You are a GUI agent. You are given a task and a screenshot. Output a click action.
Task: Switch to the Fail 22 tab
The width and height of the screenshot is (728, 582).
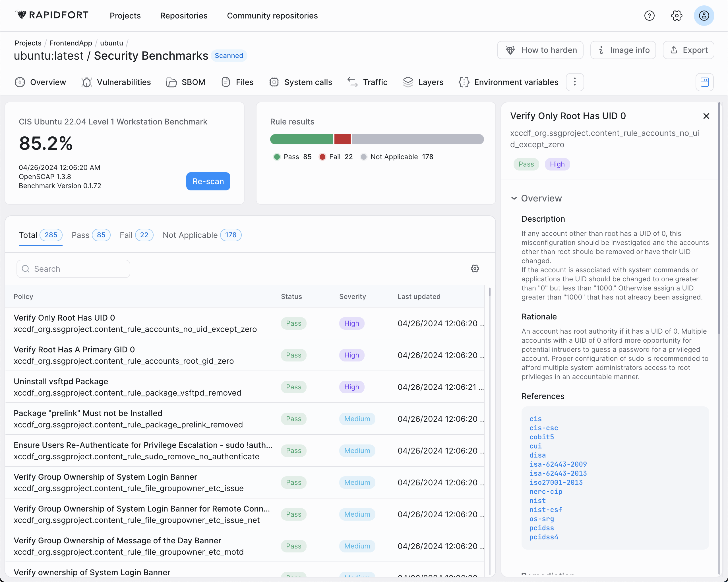click(x=136, y=235)
